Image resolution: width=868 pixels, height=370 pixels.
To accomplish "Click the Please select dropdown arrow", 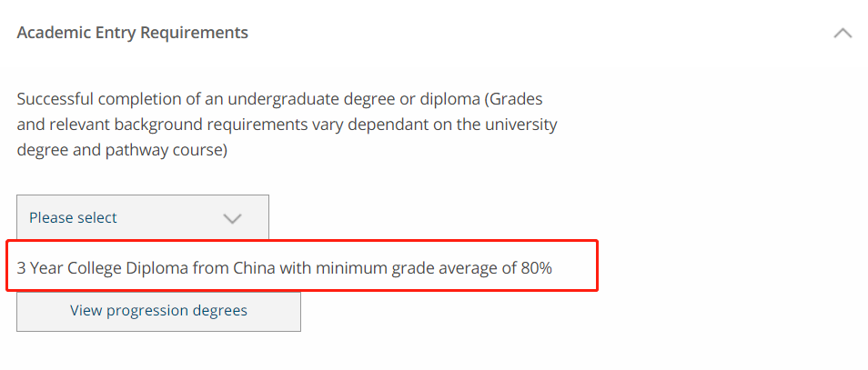I will pos(233,218).
